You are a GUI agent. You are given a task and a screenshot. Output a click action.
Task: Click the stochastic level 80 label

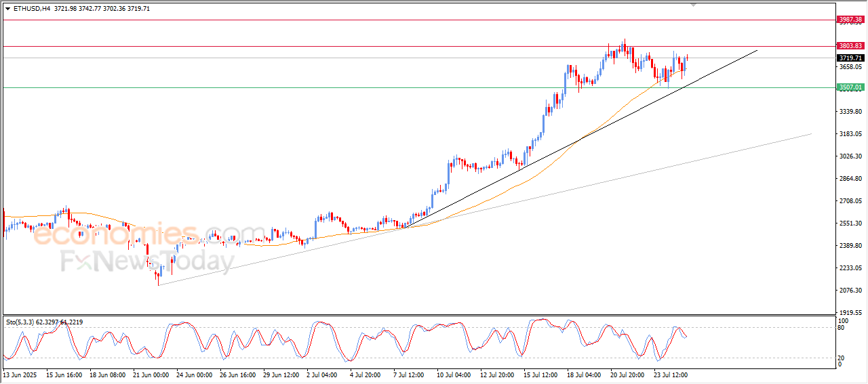tap(842, 328)
